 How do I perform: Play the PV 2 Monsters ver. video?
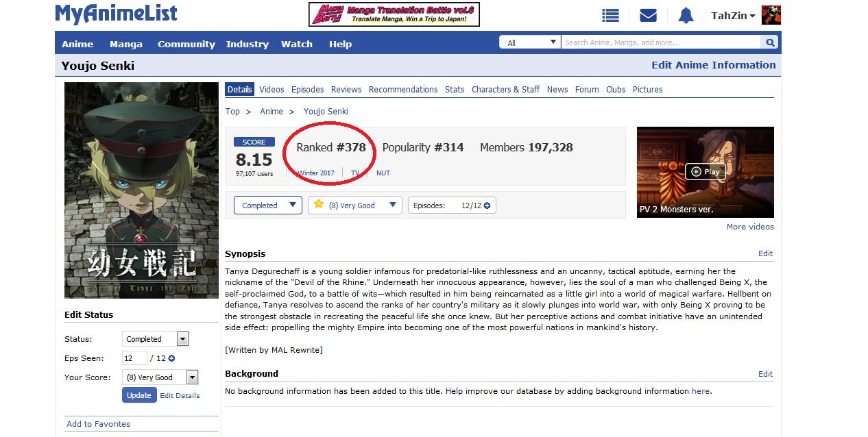[x=706, y=171]
